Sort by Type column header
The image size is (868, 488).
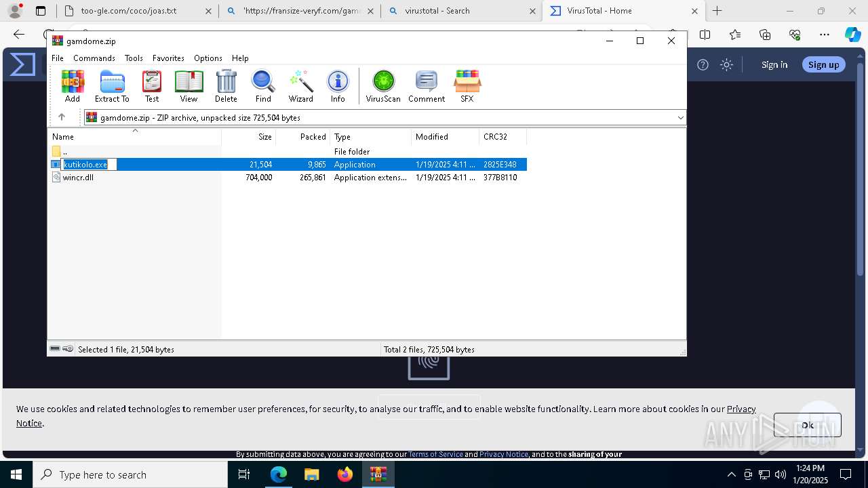coord(371,137)
